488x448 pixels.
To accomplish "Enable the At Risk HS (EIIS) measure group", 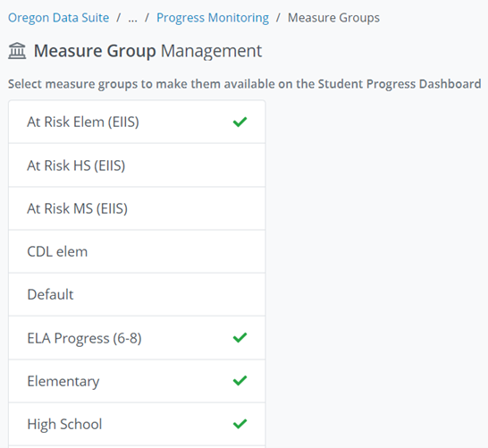I will pos(137,165).
